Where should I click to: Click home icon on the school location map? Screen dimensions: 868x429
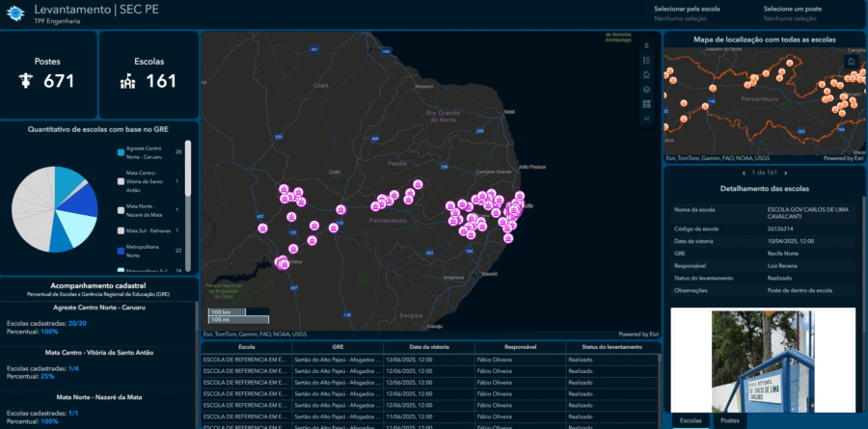tap(851, 61)
